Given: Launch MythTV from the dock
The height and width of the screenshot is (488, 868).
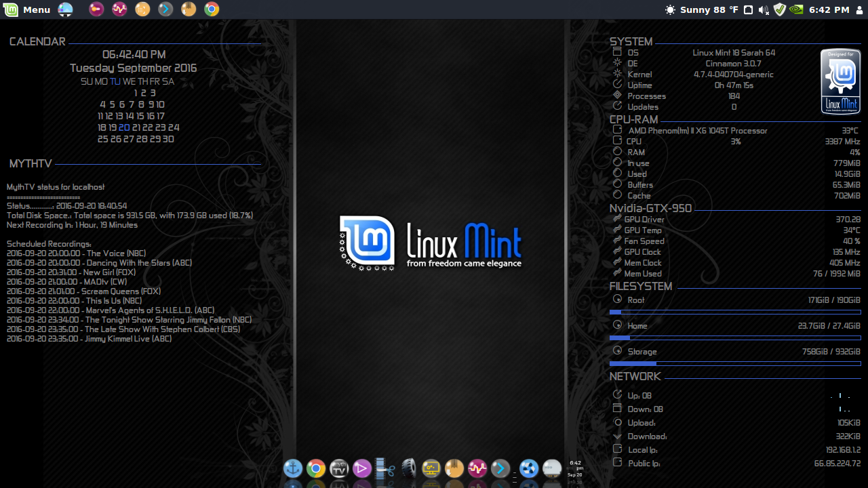Looking at the screenshot, I should point(339,468).
